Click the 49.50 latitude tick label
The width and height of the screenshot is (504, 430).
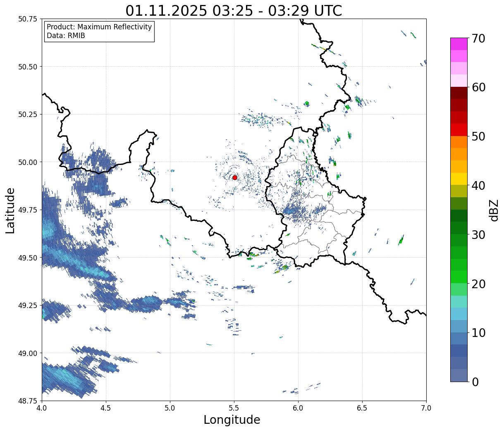(28, 258)
